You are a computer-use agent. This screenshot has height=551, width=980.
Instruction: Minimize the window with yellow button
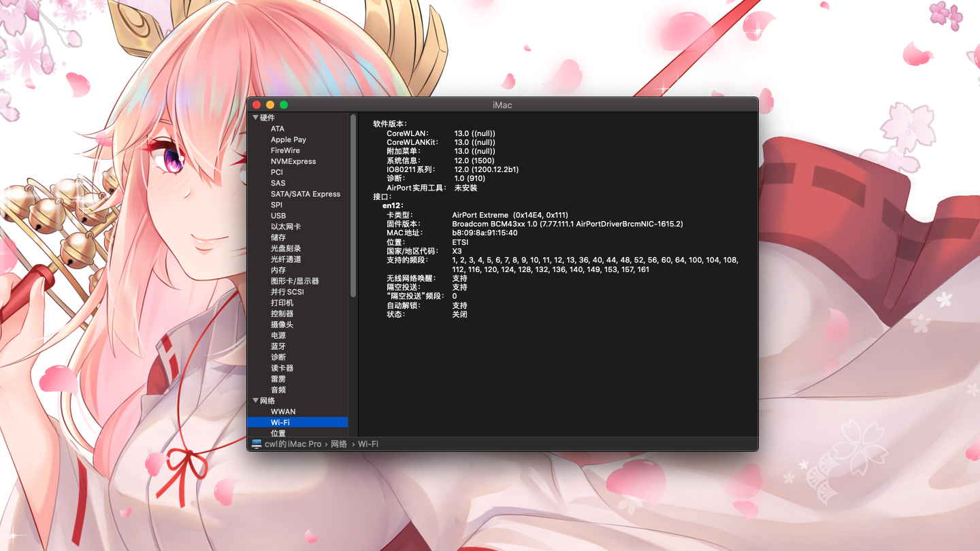(270, 105)
